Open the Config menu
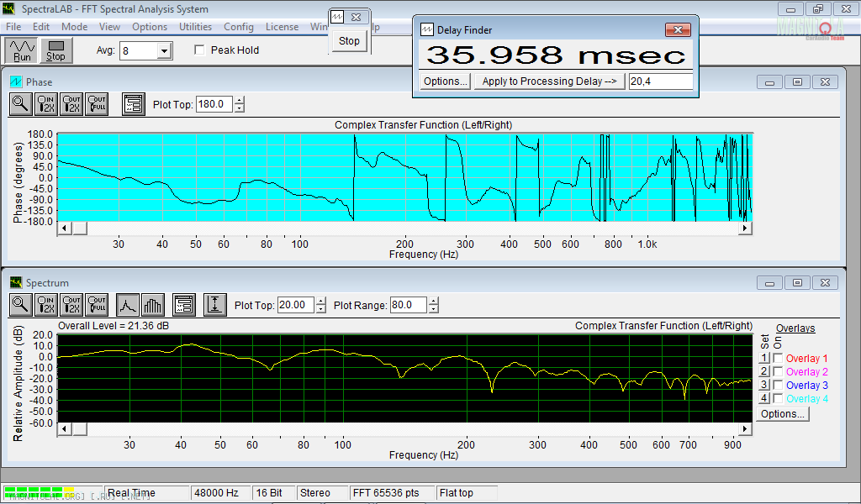861x504 pixels. click(238, 27)
